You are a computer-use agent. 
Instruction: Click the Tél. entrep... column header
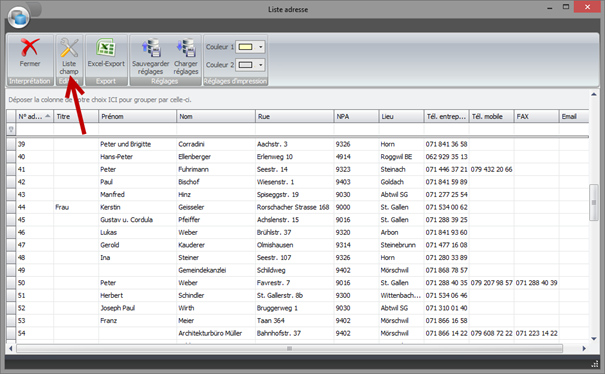(x=446, y=116)
